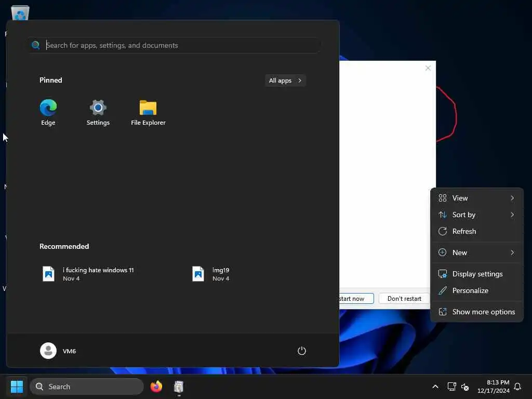Open Display settings from context menu
The width and height of the screenshot is (532, 399).
click(x=476, y=274)
